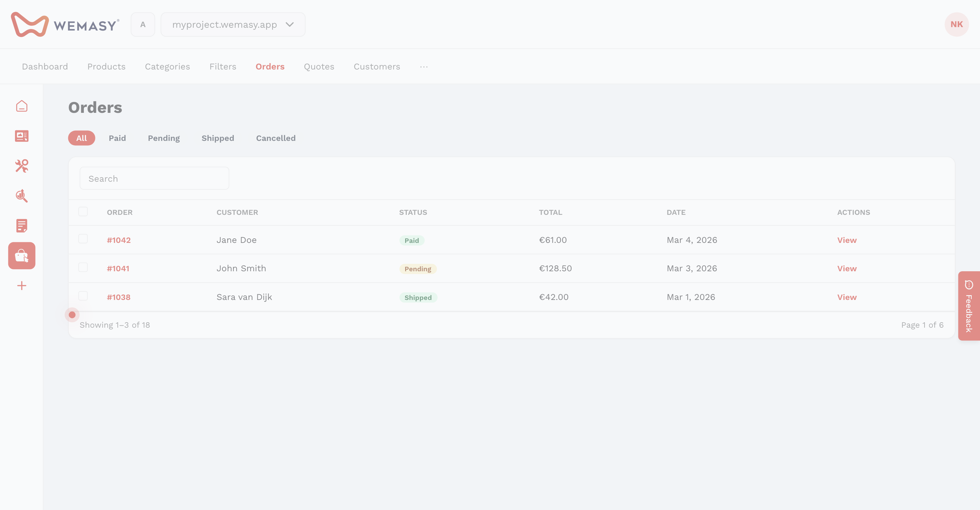980x510 pixels.
Task: Check the box for order #1038
Action: point(83,296)
